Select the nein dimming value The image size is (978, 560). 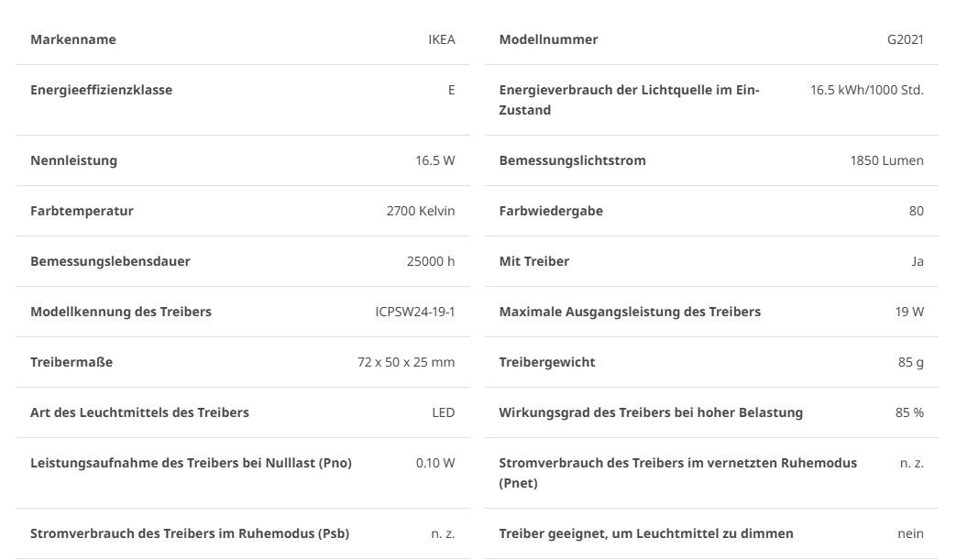click(911, 533)
